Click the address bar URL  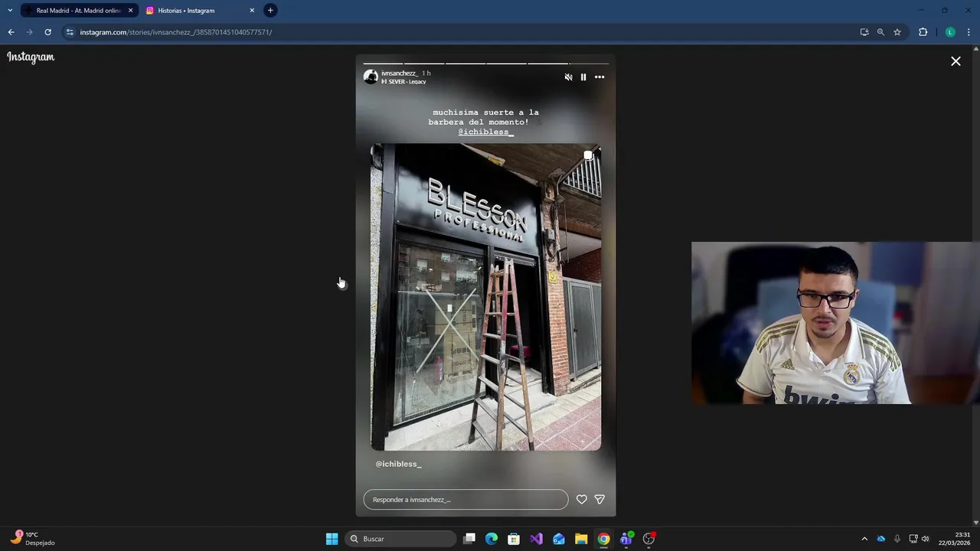click(x=175, y=32)
